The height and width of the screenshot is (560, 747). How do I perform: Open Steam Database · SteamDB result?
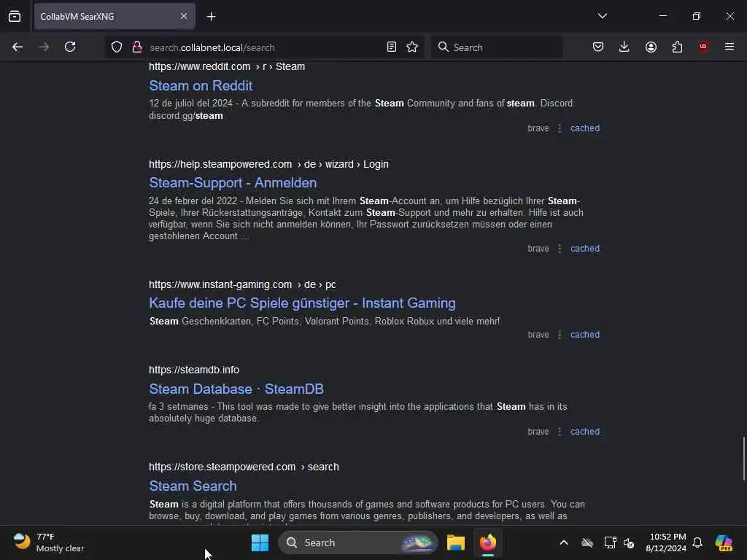click(236, 389)
